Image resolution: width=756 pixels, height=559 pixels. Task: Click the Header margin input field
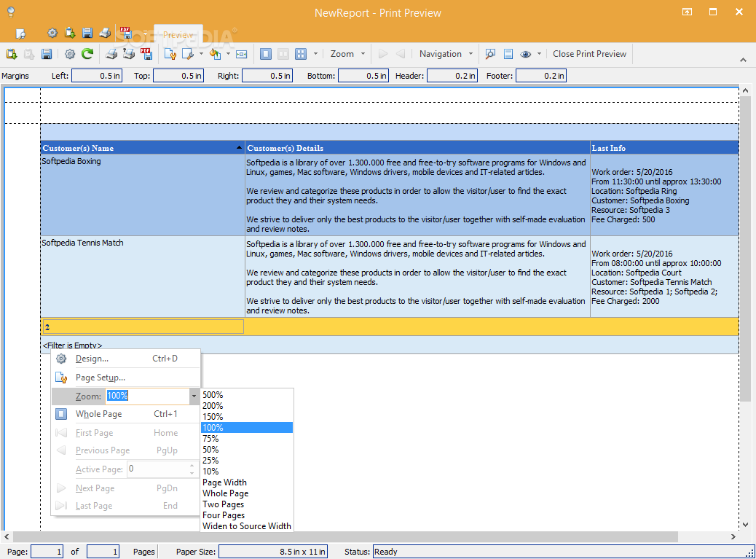[x=452, y=76]
